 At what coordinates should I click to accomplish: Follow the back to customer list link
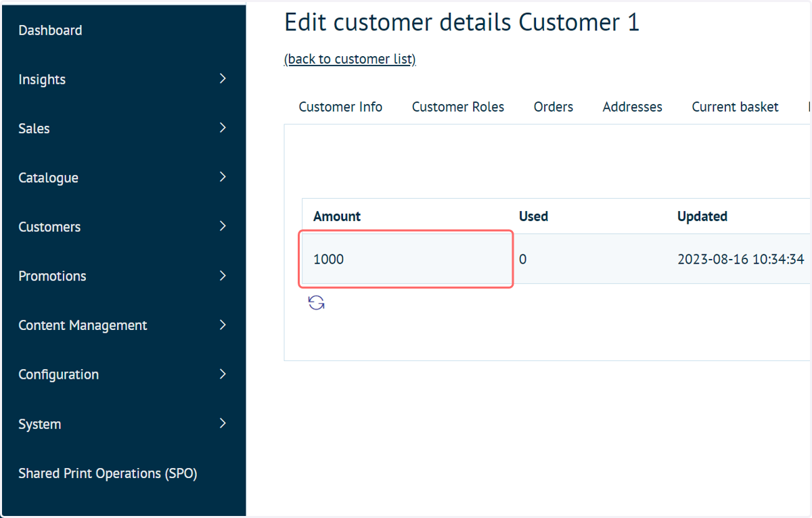pos(350,60)
